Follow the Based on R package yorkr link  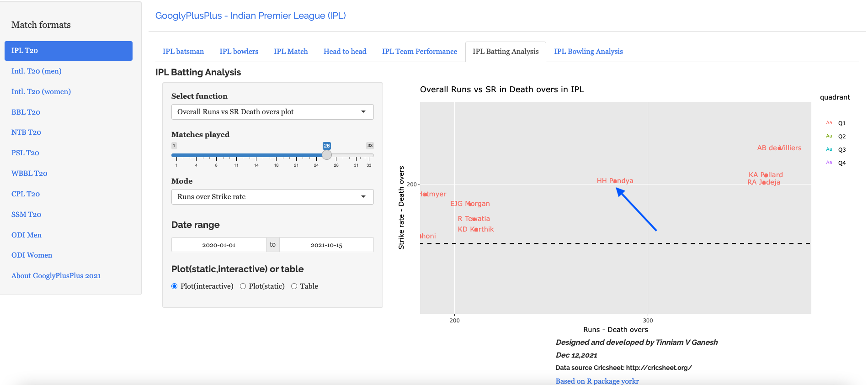coord(597,381)
